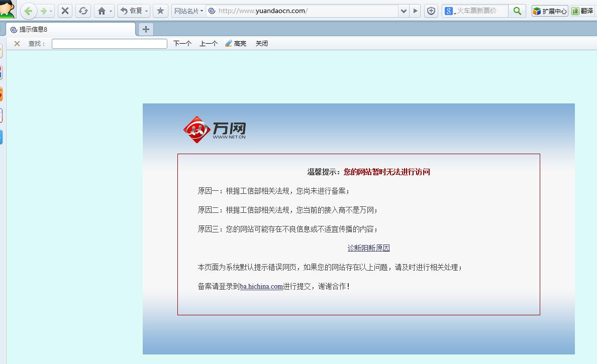This screenshot has height=364, width=597.
Task: Click the 恢复 restore button
Action: coord(131,11)
